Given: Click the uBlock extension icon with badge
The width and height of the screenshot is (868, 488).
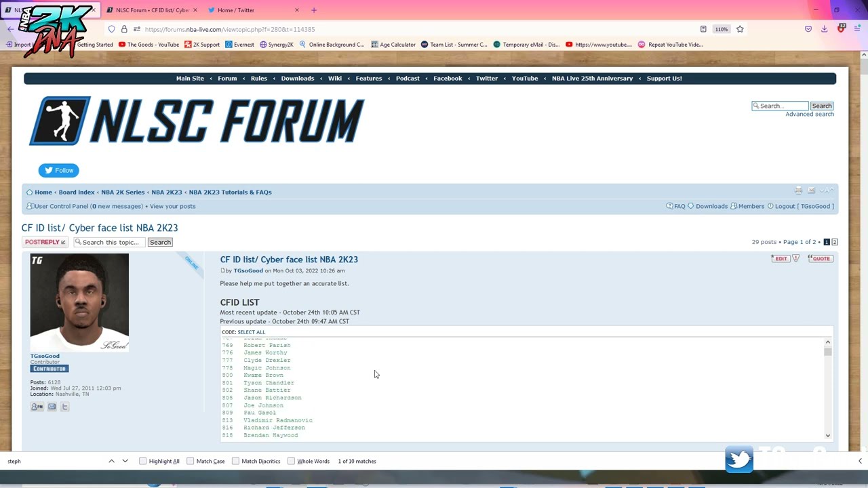Looking at the screenshot, I should (x=841, y=28).
